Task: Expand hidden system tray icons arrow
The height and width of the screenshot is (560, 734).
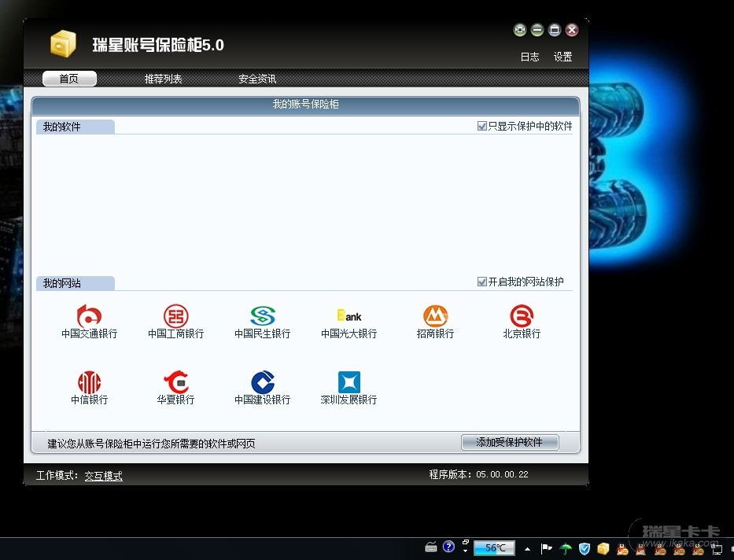Action: [x=527, y=548]
